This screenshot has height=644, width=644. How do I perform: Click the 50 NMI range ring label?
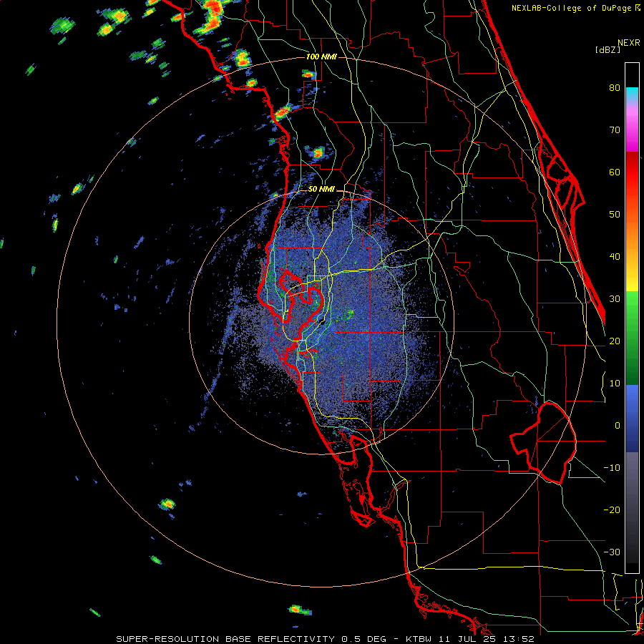pos(321,190)
